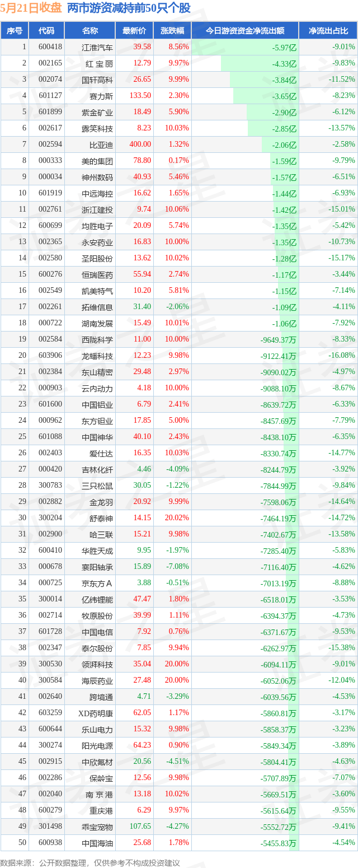Click the outflow value -6371.67万

(278, 632)
